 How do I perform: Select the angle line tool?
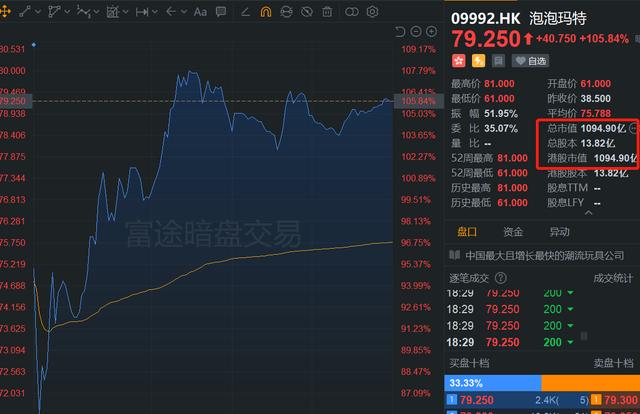(x=245, y=12)
